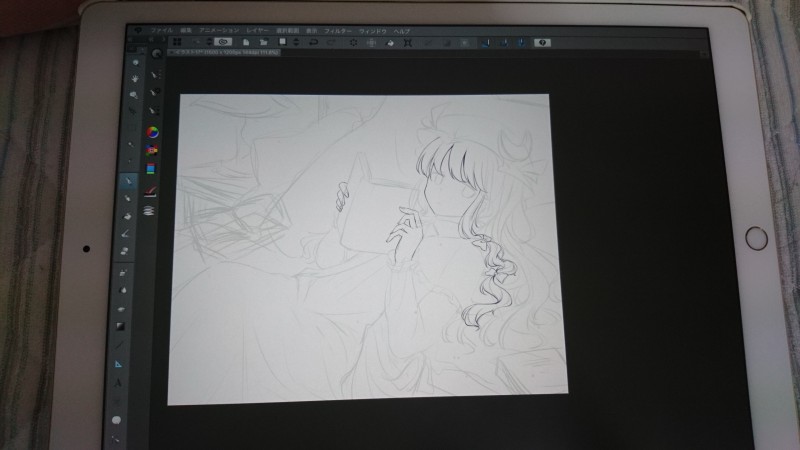The image size is (800, 450).
Task: Open the フィルター menu
Action: 338,31
